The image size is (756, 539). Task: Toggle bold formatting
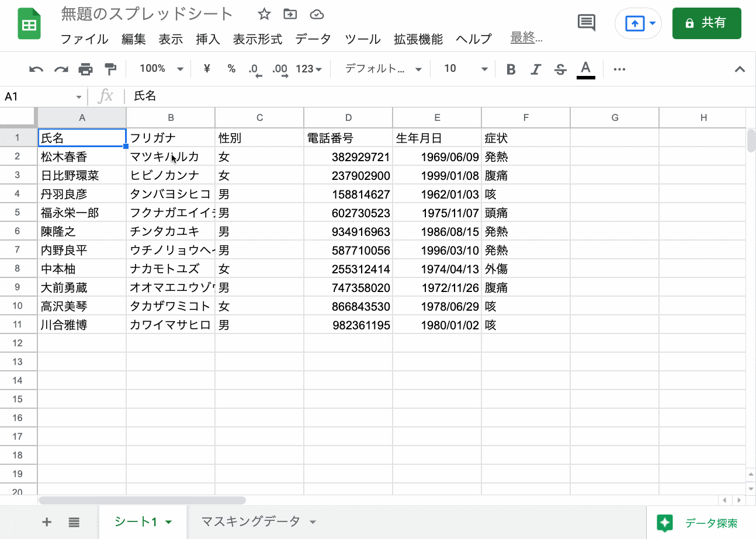[x=511, y=68]
